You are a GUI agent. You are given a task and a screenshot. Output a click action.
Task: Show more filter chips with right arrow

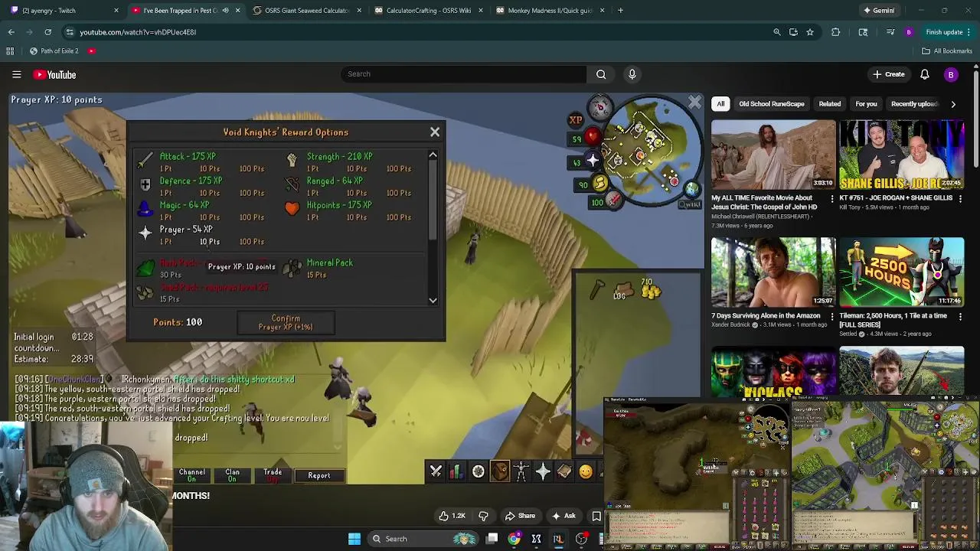click(953, 104)
